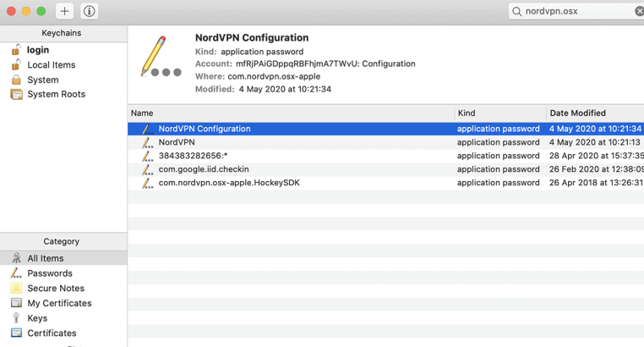Click the pencil icon of NordVPN Configuration row
Image resolution: width=644 pixels, height=347 pixels.
[147, 129]
